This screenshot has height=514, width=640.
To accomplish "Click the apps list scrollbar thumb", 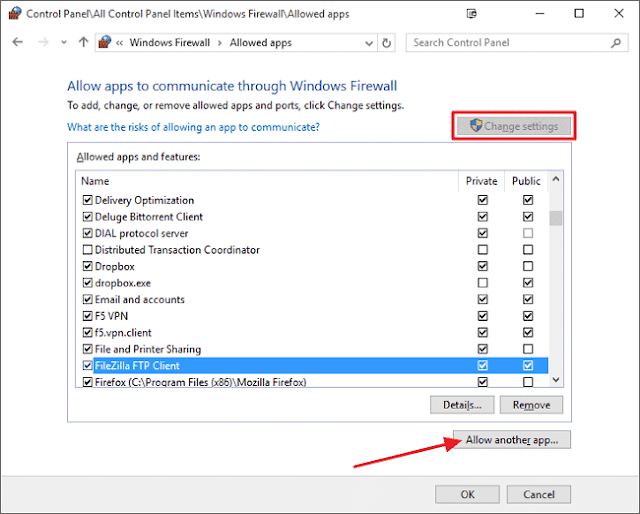I will point(556,218).
